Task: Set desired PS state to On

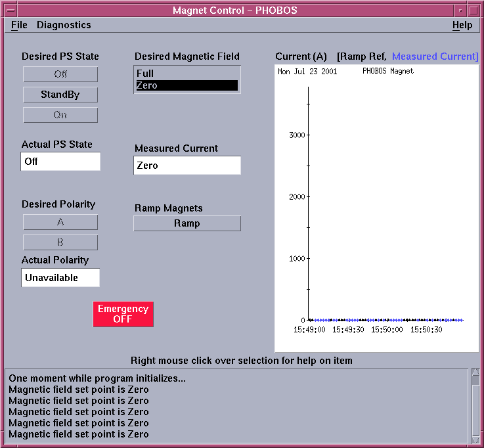Action: coord(60,115)
